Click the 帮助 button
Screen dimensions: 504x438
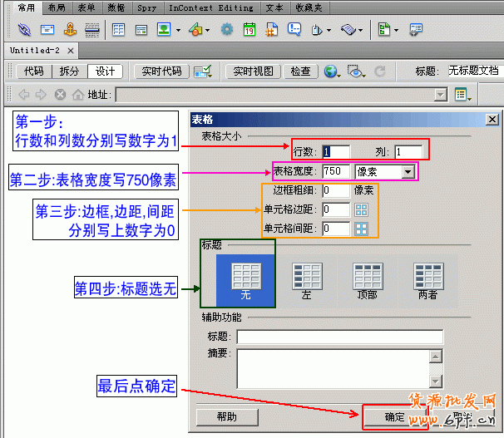(x=226, y=417)
